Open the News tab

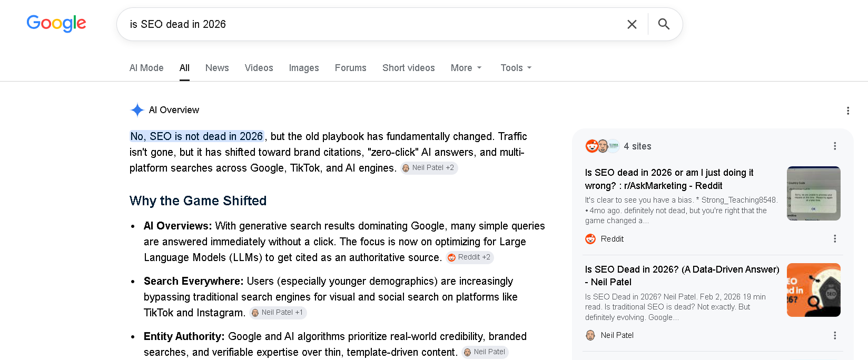[x=217, y=68]
